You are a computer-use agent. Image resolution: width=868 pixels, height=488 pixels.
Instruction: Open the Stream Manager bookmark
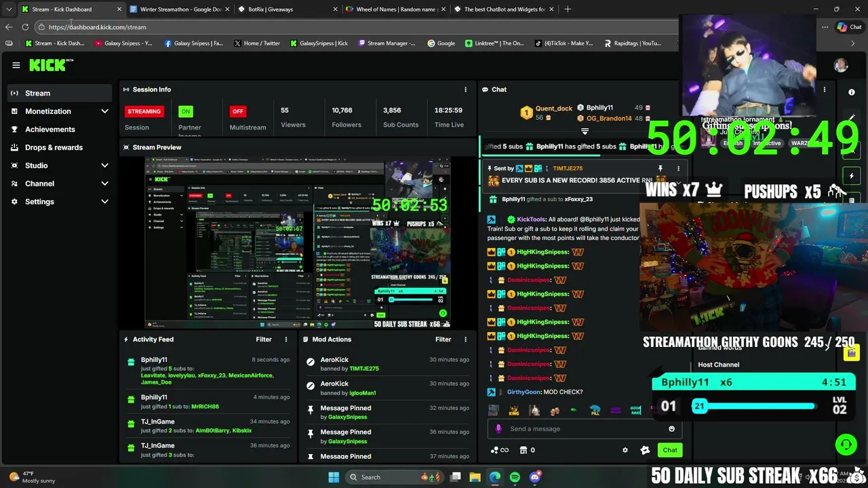tap(386, 43)
